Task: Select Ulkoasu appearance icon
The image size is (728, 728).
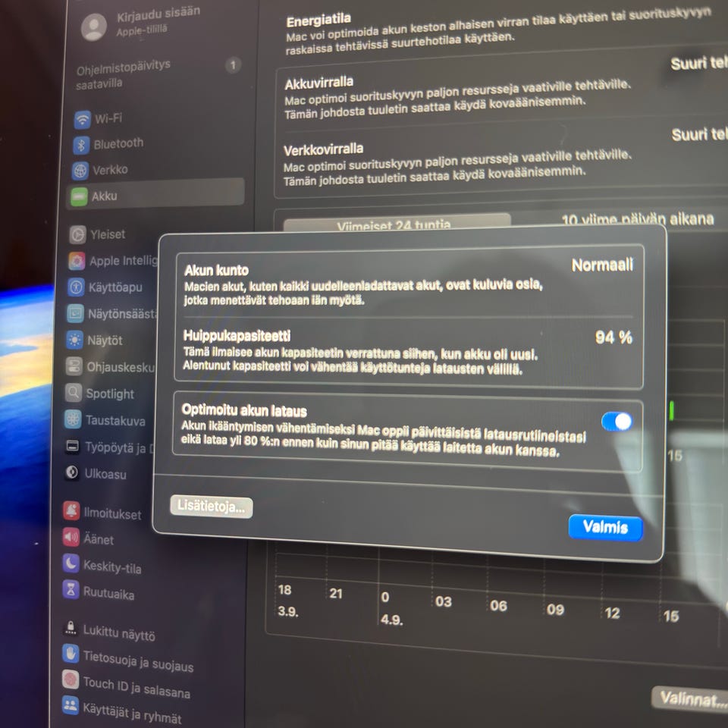Action: [72, 472]
